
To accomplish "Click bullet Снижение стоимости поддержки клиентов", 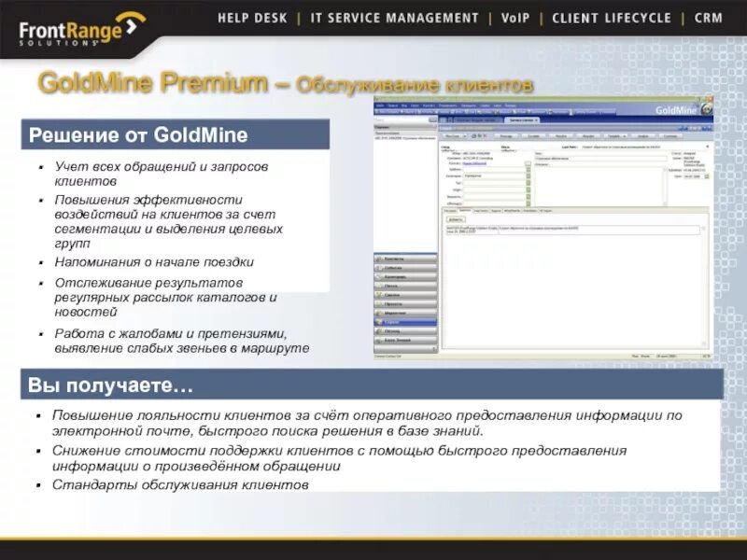I will [339, 458].
